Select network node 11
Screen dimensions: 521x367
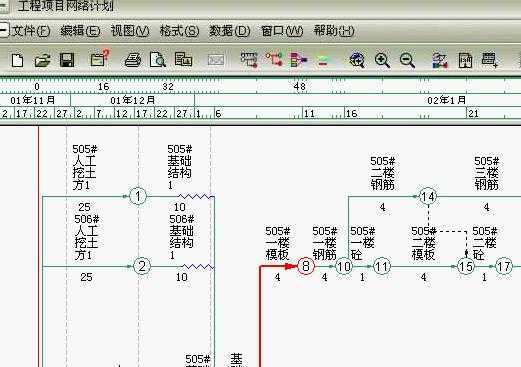(x=381, y=266)
